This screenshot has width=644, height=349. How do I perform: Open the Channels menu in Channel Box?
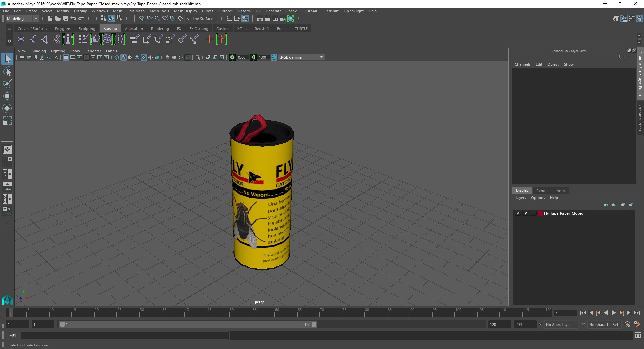(x=523, y=64)
